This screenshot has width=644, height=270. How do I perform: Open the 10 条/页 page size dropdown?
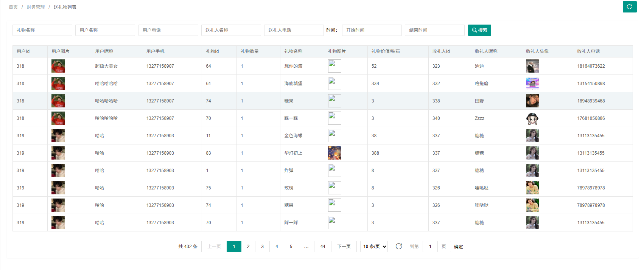click(x=374, y=247)
